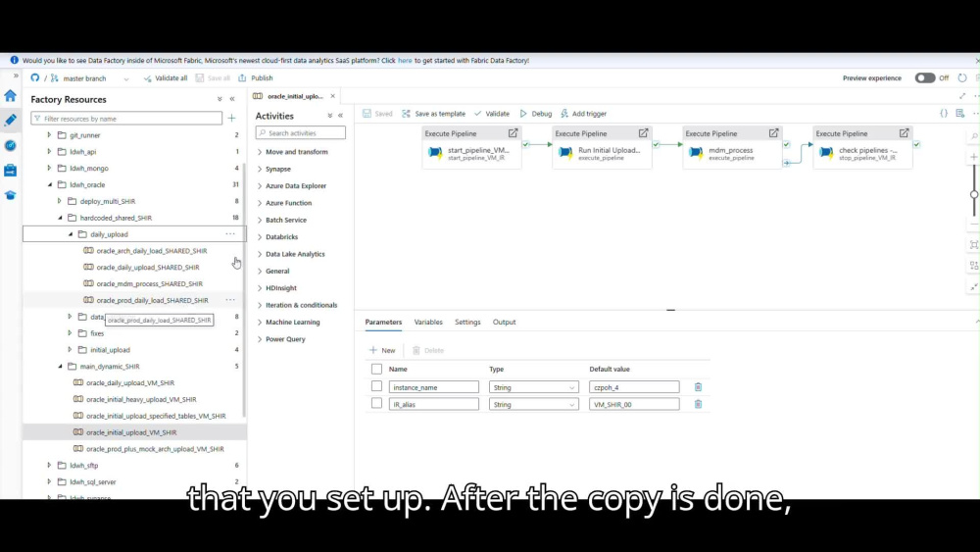Click Add trigger button

pyautogui.click(x=583, y=114)
